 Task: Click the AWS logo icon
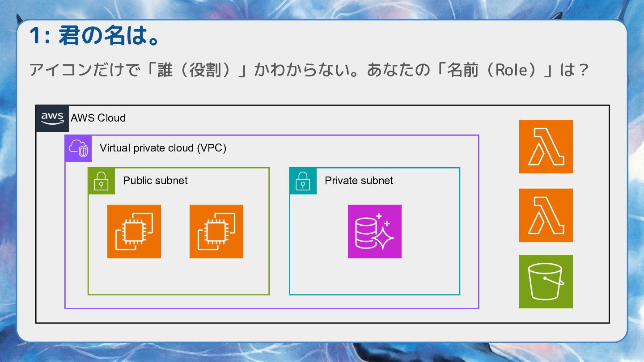52,118
